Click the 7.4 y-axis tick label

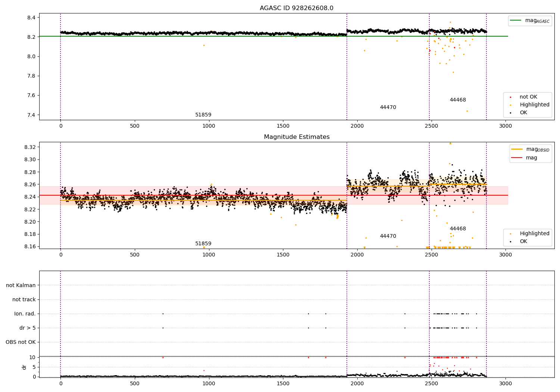[x=31, y=115]
